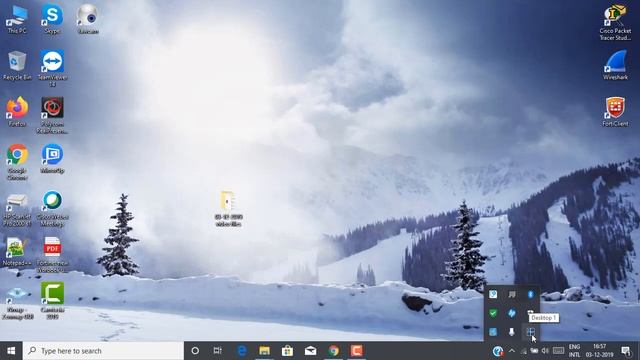
Task: Click the Show desktop sliver
Action: tap(638, 351)
